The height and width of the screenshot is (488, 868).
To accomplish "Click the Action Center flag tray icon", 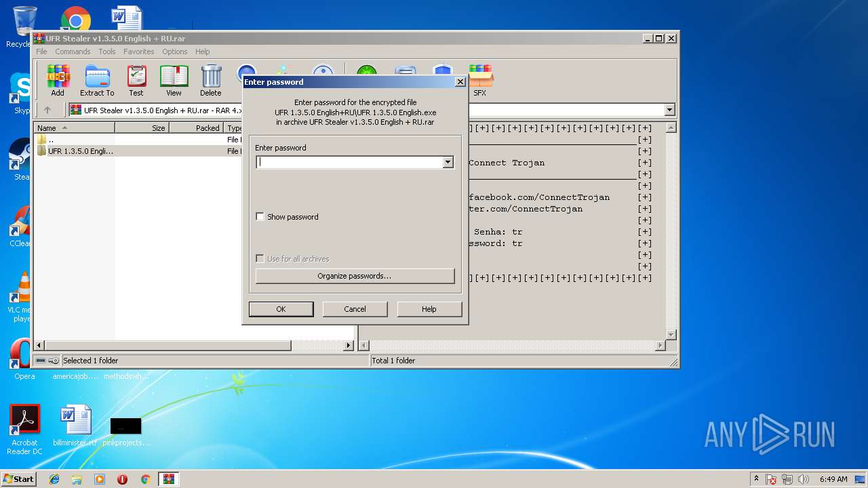I will click(x=772, y=479).
